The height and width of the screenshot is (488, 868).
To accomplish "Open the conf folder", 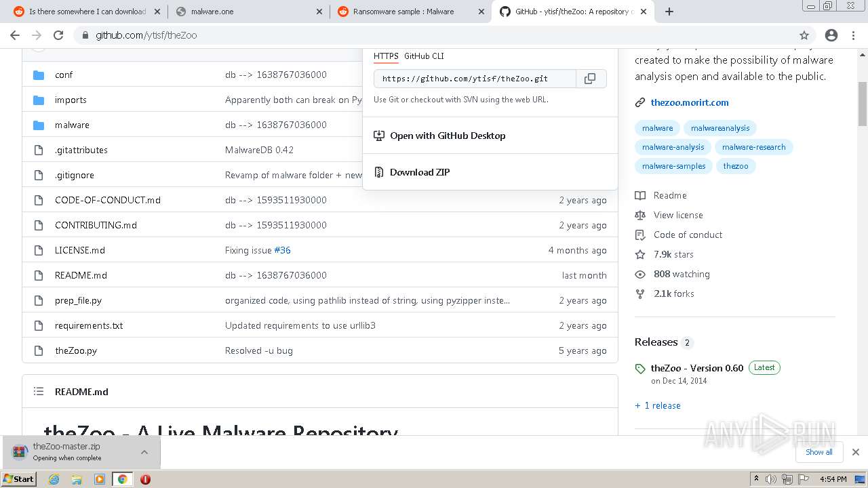I will click(x=64, y=75).
